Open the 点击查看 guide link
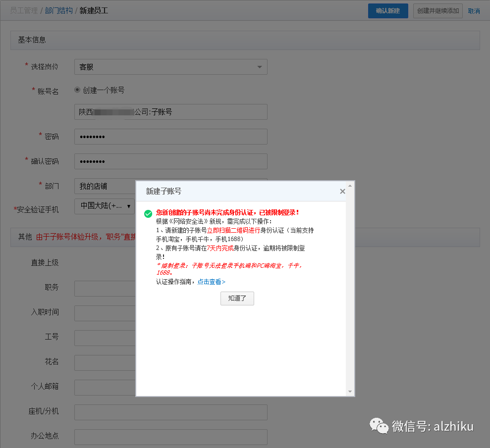 coord(211,282)
